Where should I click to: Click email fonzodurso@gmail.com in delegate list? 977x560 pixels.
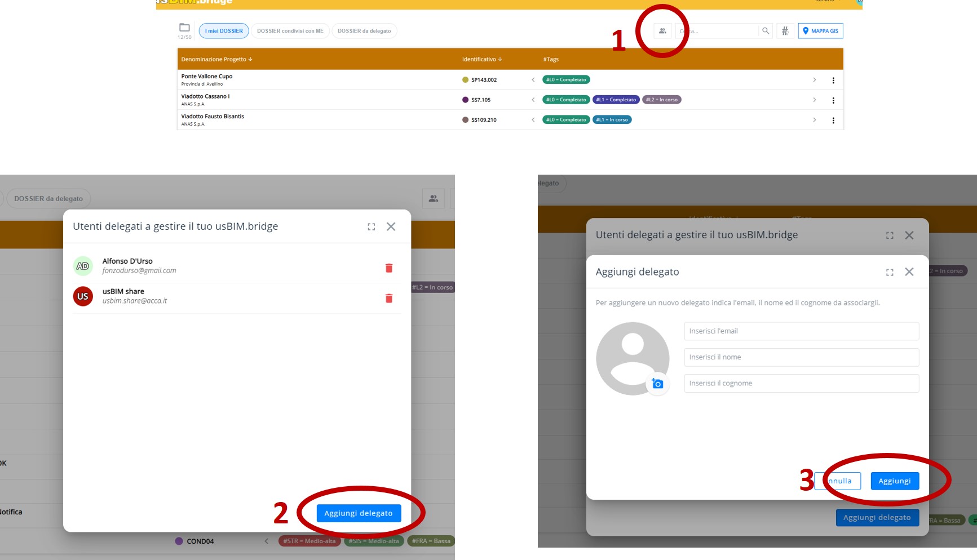coord(139,271)
